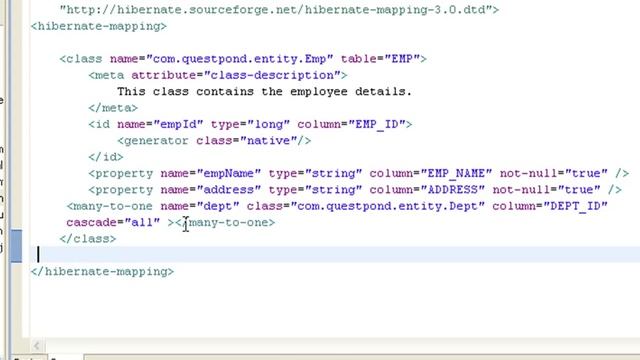
Task: Click not-null="true" on the empName property line
Action: [x=554, y=173]
